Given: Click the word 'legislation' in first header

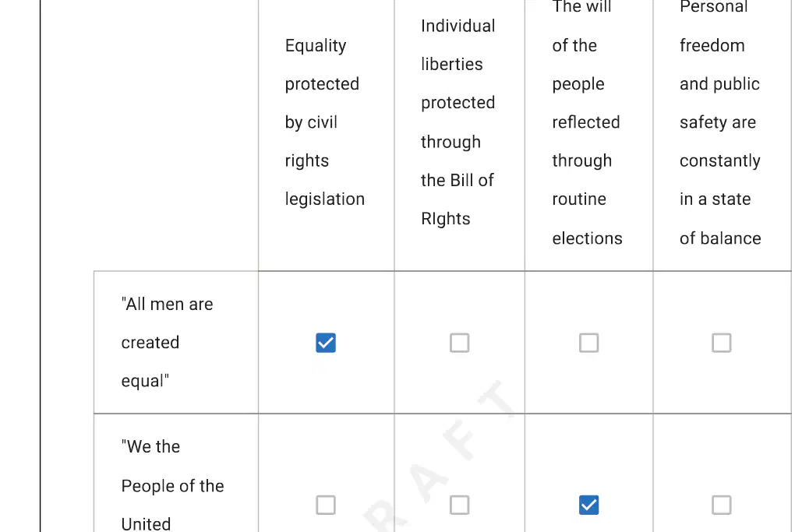Looking at the screenshot, I should pos(325,199).
